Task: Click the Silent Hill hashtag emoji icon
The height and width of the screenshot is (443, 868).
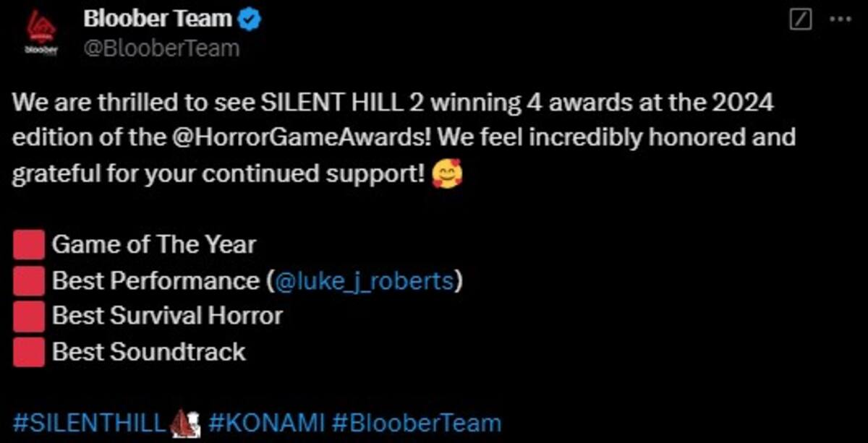Action: (x=186, y=423)
